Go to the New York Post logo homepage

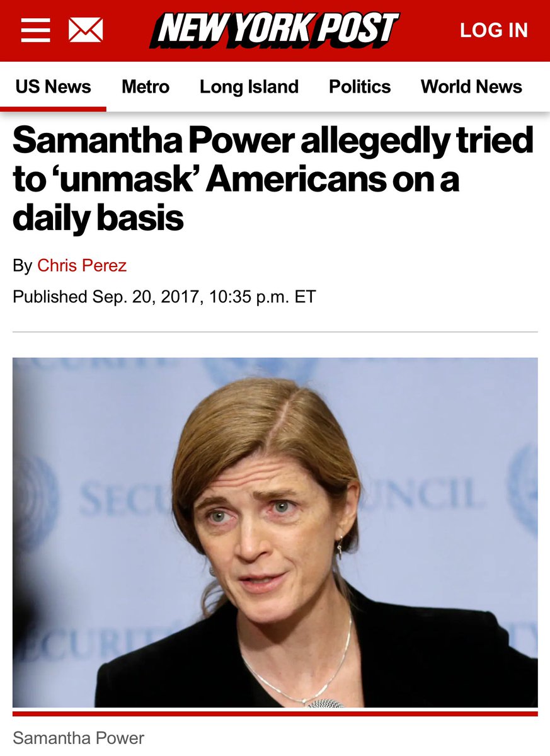click(275, 30)
